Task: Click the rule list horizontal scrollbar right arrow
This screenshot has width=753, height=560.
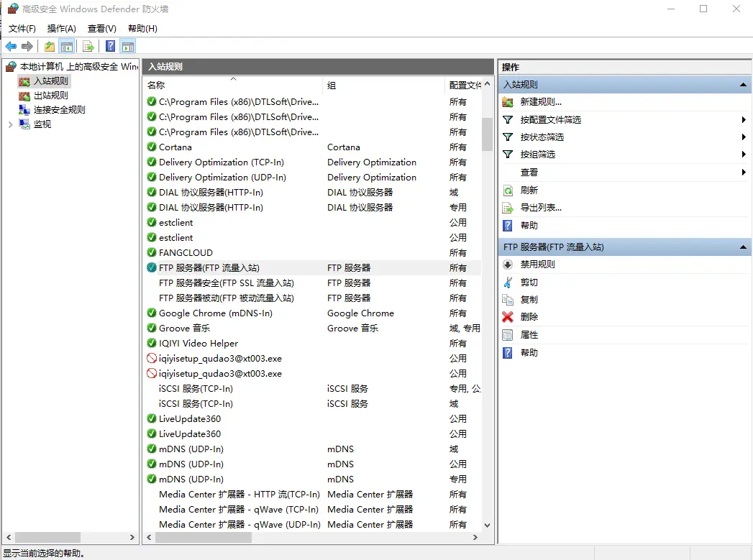Action: (475, 538)
